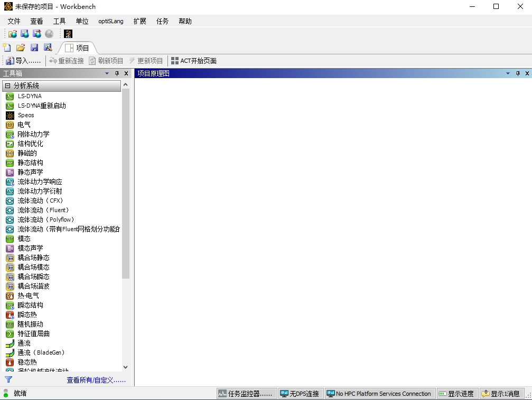The height and width of the screenshot is (400, 532).
Task: Open the 扩展 menu
Action: (x=139, y=21)
